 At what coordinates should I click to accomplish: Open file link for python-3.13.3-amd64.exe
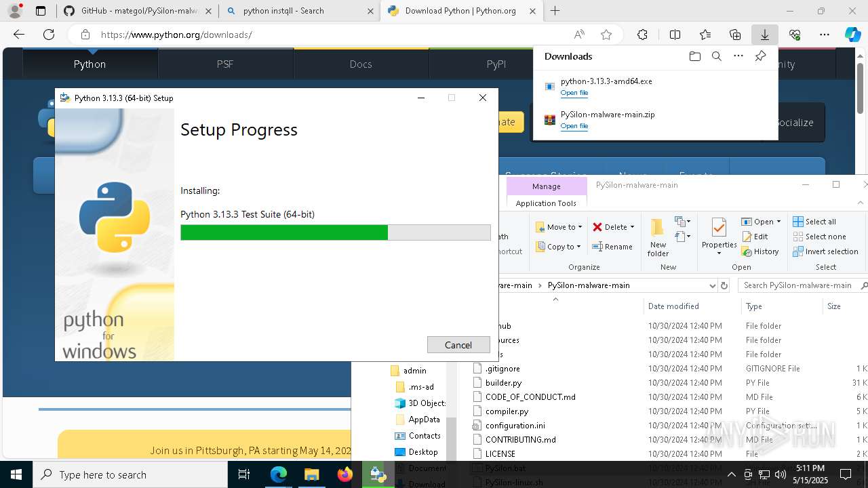point(574,93)
